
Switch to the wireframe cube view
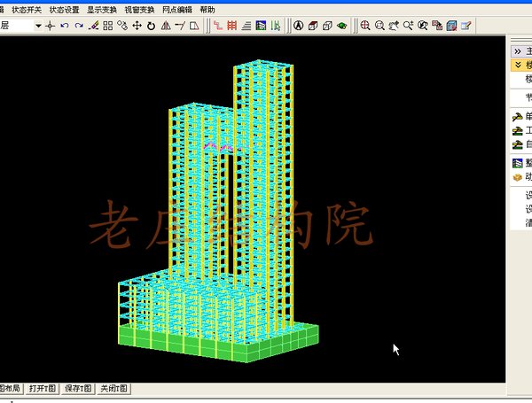(327, 26)
